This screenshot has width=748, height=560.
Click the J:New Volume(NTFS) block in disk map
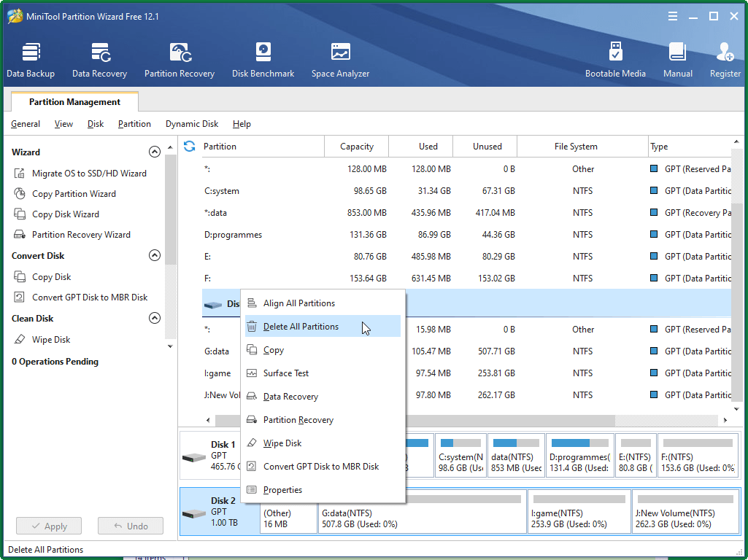pos(685,511)
